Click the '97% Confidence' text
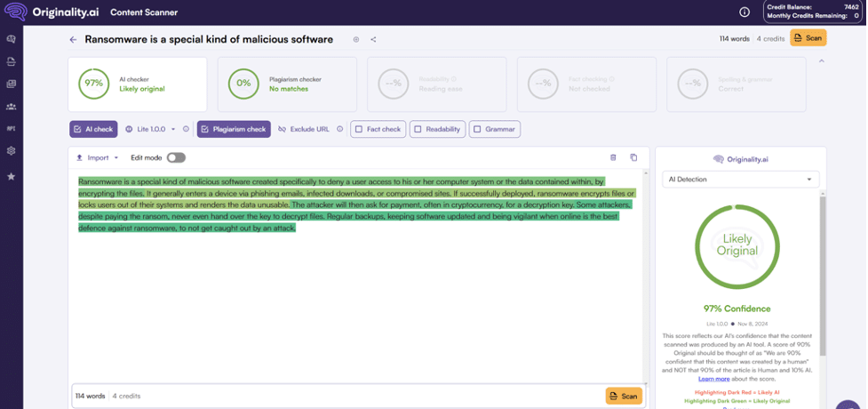This screenshot has height=409, width=868. (x=738, y=309)
